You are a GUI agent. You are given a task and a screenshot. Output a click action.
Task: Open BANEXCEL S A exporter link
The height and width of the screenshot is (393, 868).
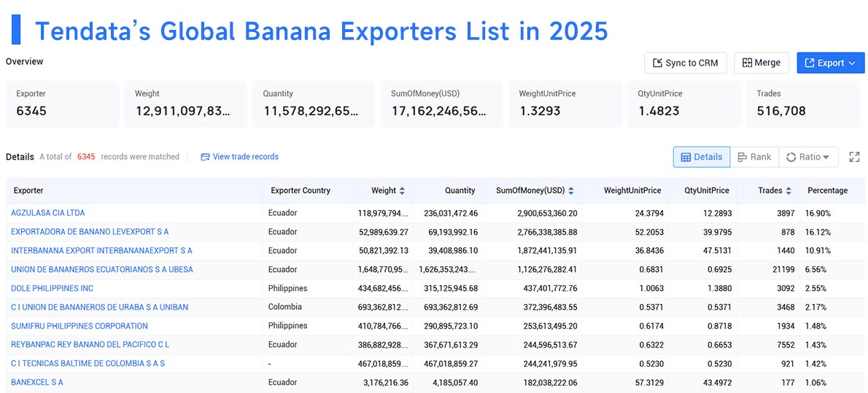37,383
